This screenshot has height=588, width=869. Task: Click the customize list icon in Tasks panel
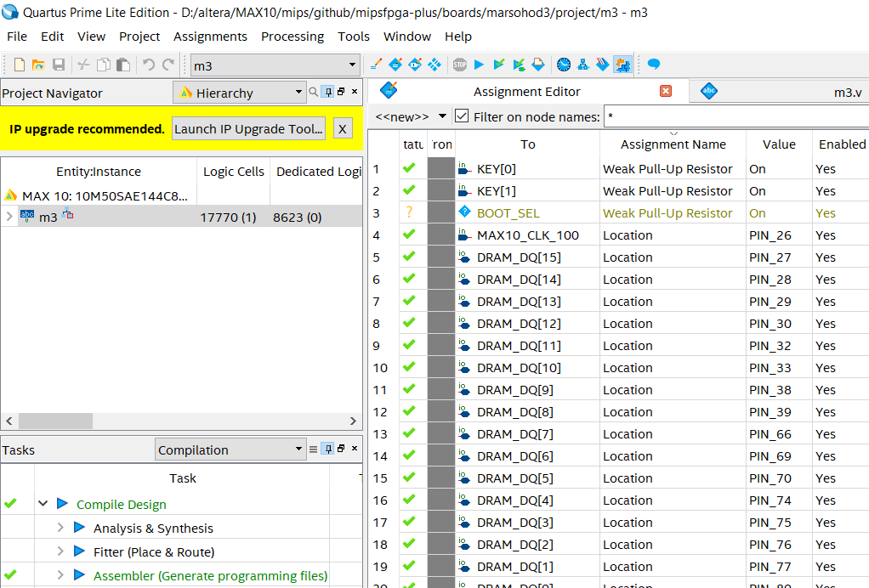313,449
